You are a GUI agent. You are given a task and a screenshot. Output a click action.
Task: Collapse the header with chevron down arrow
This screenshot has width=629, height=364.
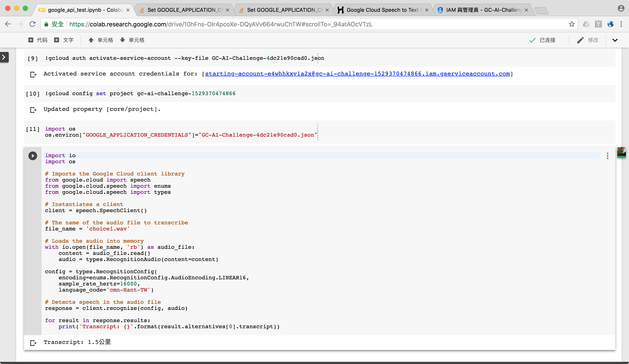click(x=615, y=40)
